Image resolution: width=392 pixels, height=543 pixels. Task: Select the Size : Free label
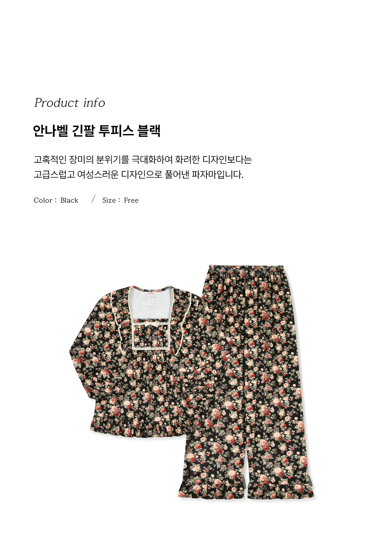pyautogui.click(x=120, y=200)
